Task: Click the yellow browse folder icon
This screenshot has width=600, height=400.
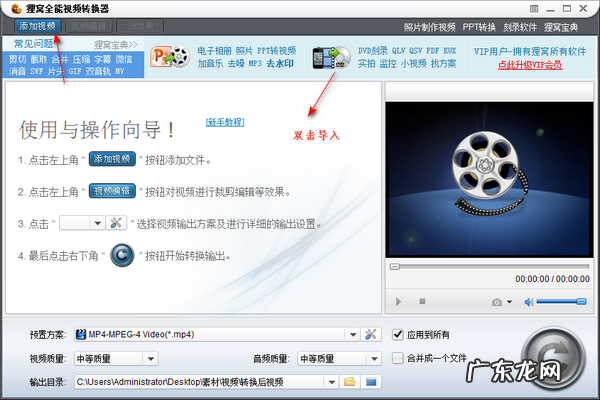Action: click(x=350, y=382)
